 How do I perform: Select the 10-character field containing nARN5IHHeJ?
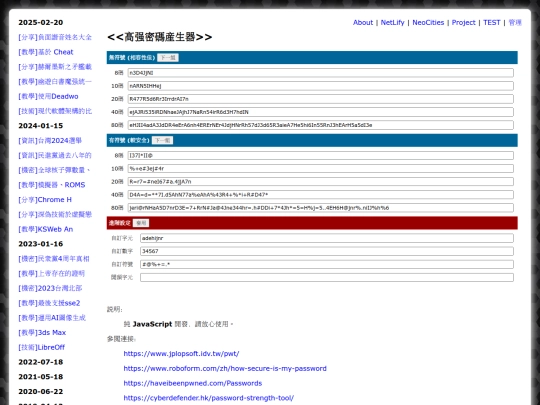(321, 86)
